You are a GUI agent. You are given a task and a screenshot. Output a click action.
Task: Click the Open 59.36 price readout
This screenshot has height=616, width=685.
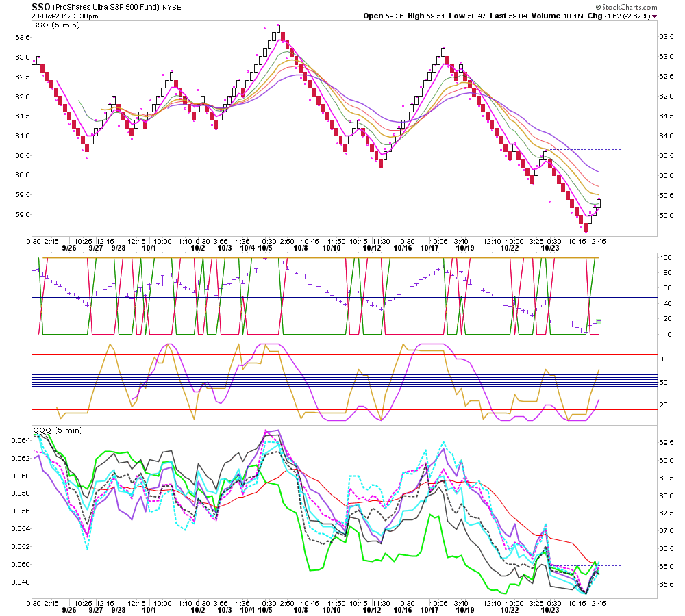383,16
